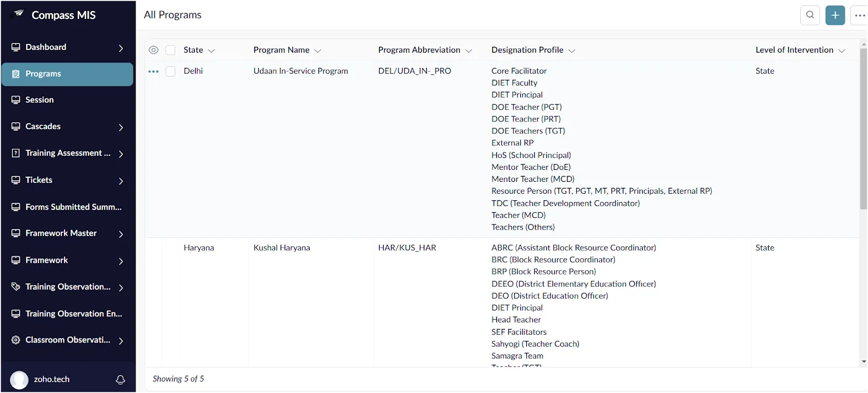Open the Udaan In-Service Program record
Screen dimensions: 868x393
point(301,71)
